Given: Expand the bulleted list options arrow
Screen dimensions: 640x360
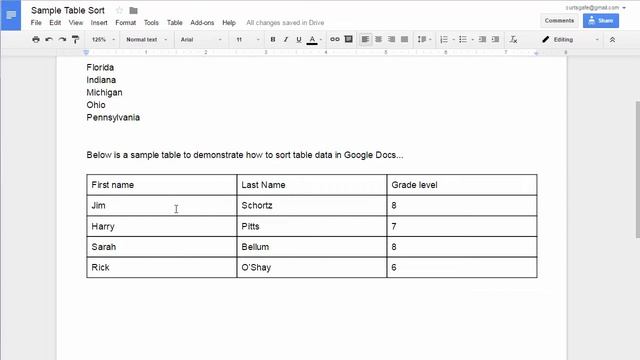Looking at the screenshot, I should click(x=473, y=40).
